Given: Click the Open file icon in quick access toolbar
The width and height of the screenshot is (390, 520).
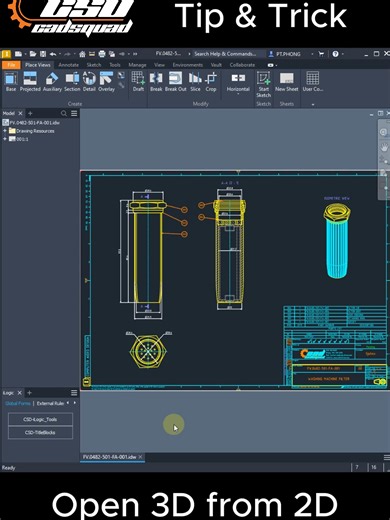Looking at the screenshot, I should click(x=33, y=54).
